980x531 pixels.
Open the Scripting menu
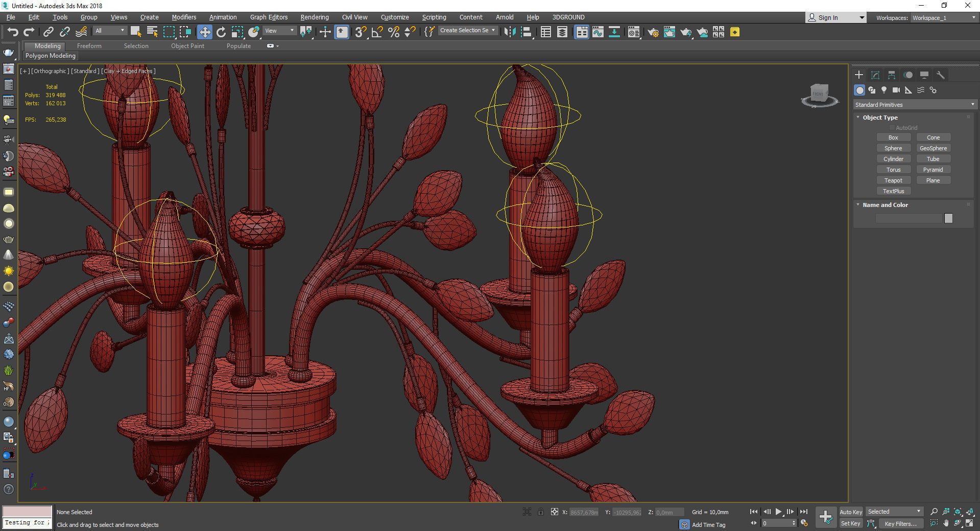(x=434, y=17)
